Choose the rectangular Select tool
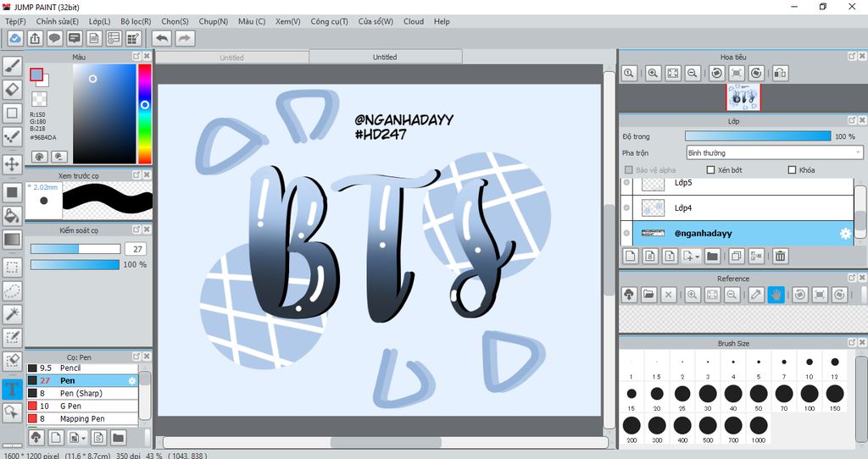The image size is (868, 459). point(12,267)
